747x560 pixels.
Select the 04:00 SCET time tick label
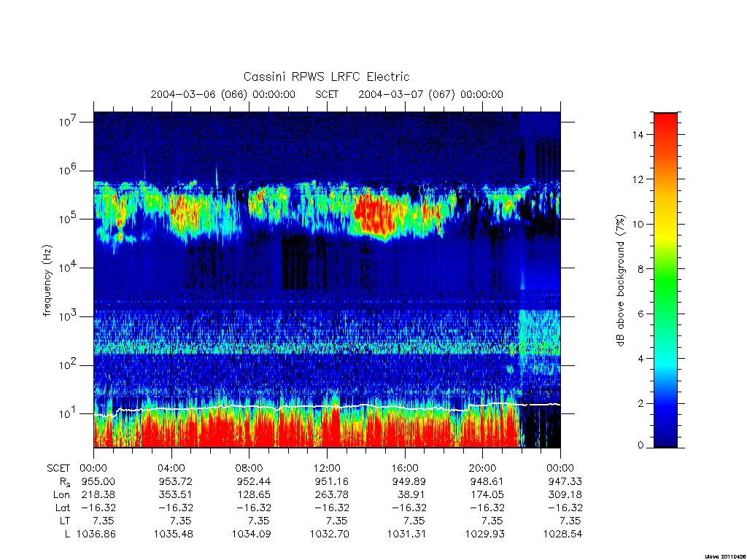171,468
